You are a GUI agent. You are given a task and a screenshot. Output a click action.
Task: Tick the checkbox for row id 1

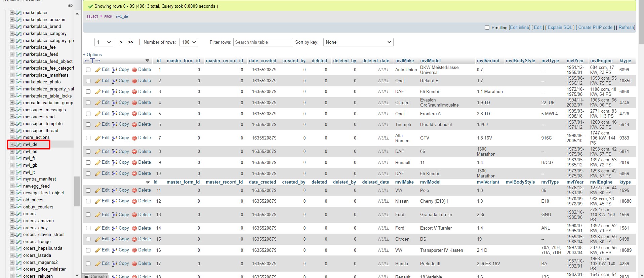[88, 70]
